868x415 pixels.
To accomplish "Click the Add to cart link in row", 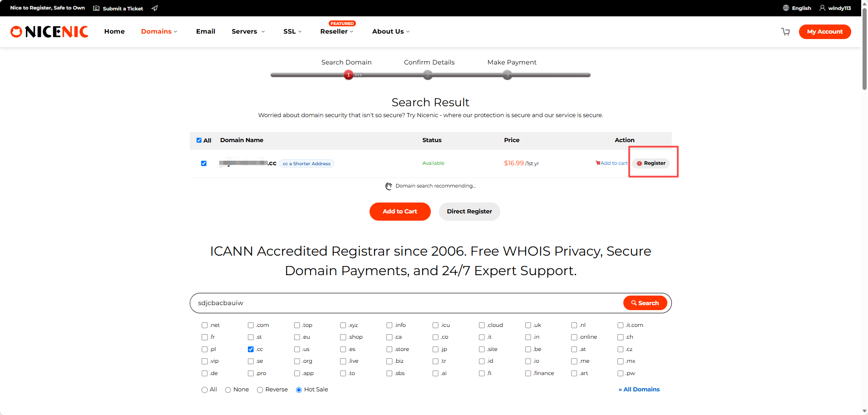I will point(612,163).
